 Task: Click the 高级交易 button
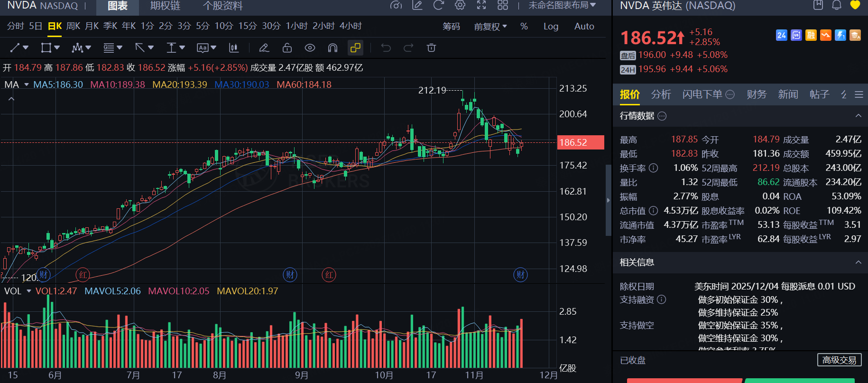[x=839, y=360]
